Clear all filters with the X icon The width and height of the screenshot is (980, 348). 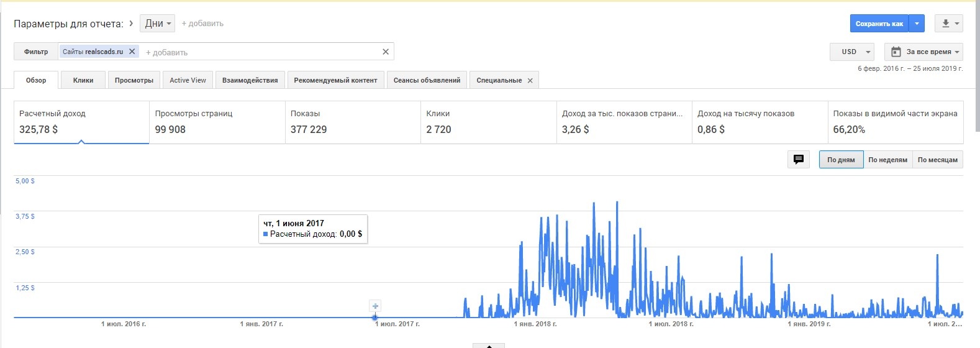(386, 52)
